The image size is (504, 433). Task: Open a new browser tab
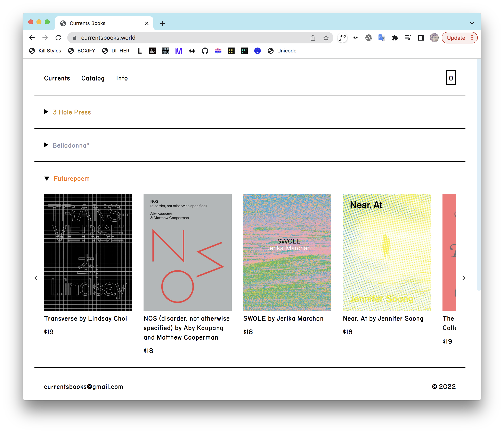(x=162, y=23)
